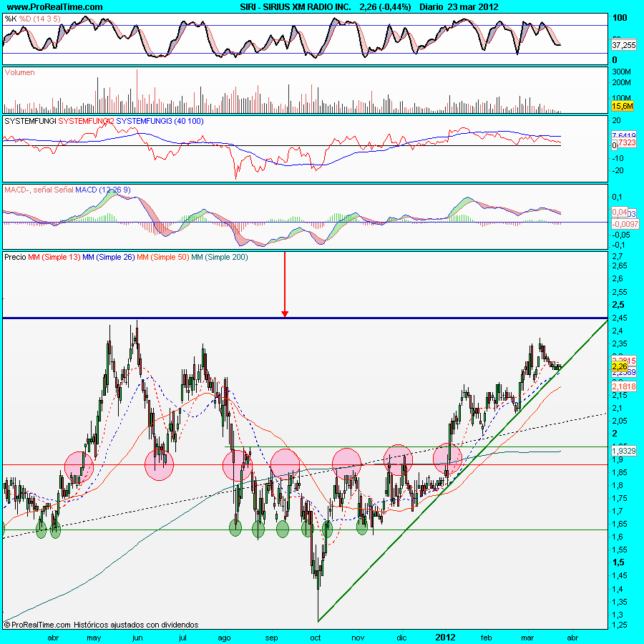The image size is (644, 644).
Task: Click the mar label on time axis
Action: click(527, 638)
